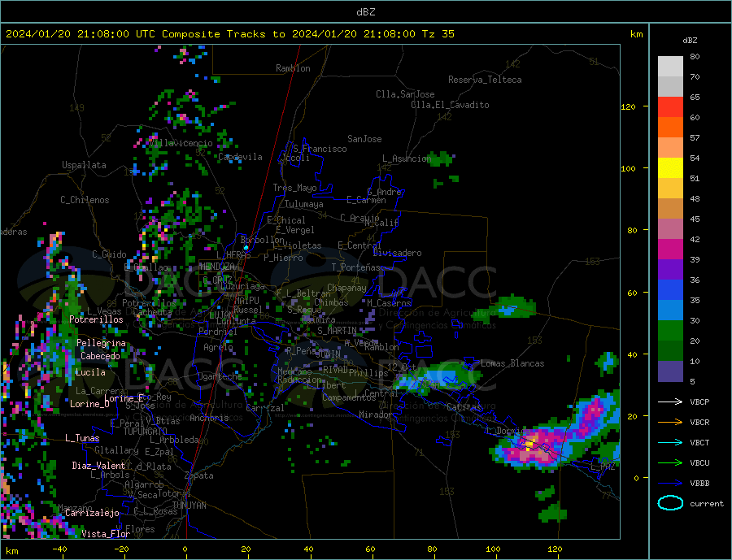Click the 'L_Asuncion' label
This screenshot has width=732, height=560.
[x=407, y=158]
